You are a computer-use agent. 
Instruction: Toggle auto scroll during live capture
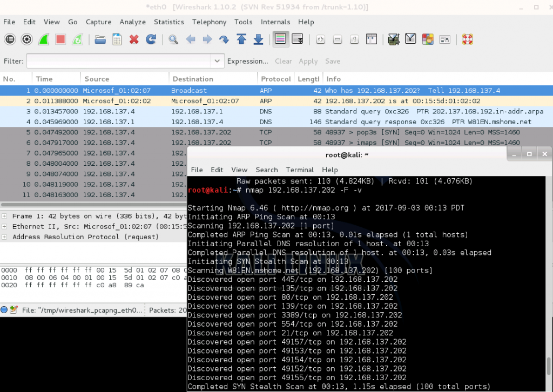298,39
